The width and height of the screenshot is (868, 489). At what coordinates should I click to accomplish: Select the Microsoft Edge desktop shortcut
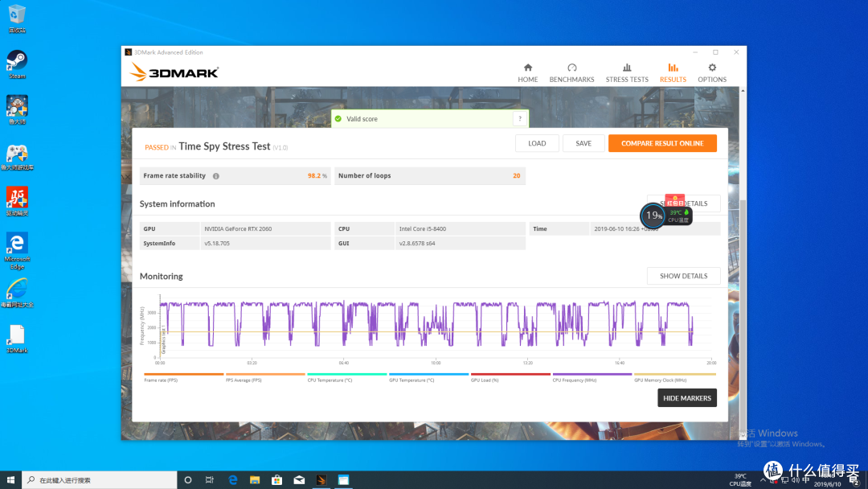point(17,250)
